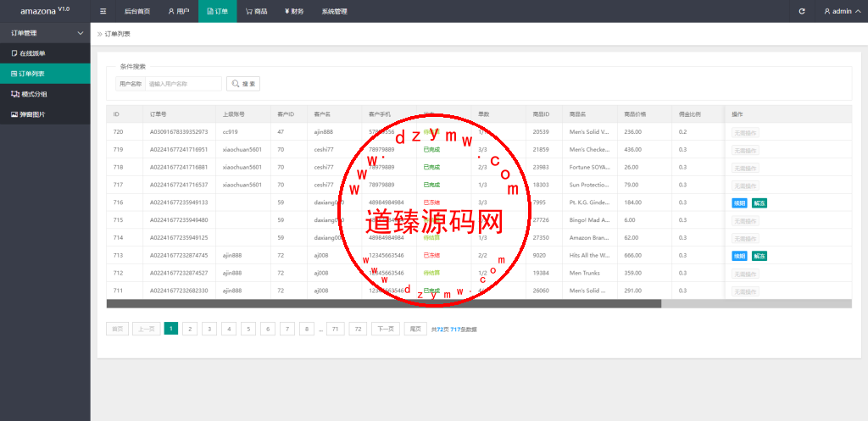Click the 搜索 button
868x421 pixels.
point(243,84)
